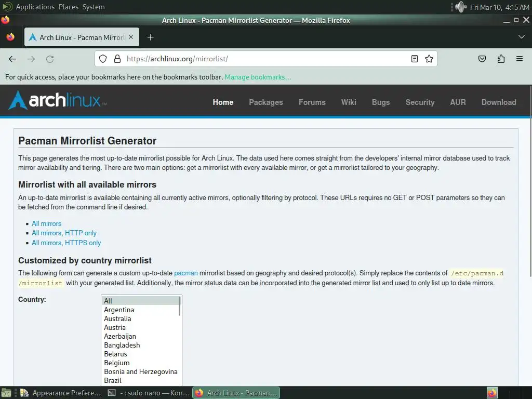Click the forward navigation arrow
This screenshot has width=532, height=399.
click(x=31, y=59)
